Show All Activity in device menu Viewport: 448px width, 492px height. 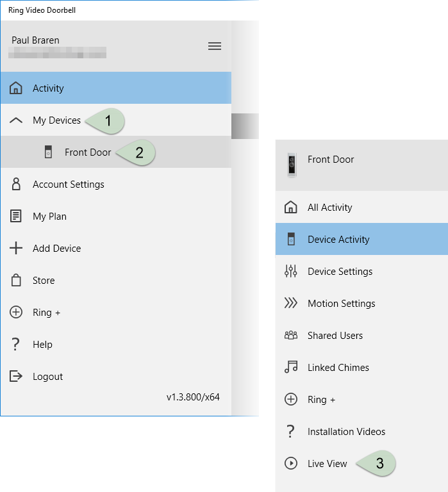(x=361, y=207)
